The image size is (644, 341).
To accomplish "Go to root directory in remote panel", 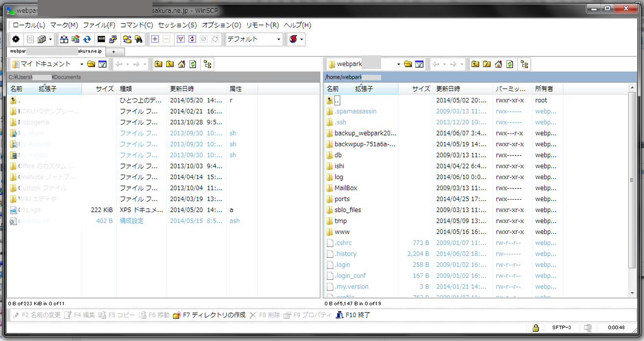I will (487, 64).
